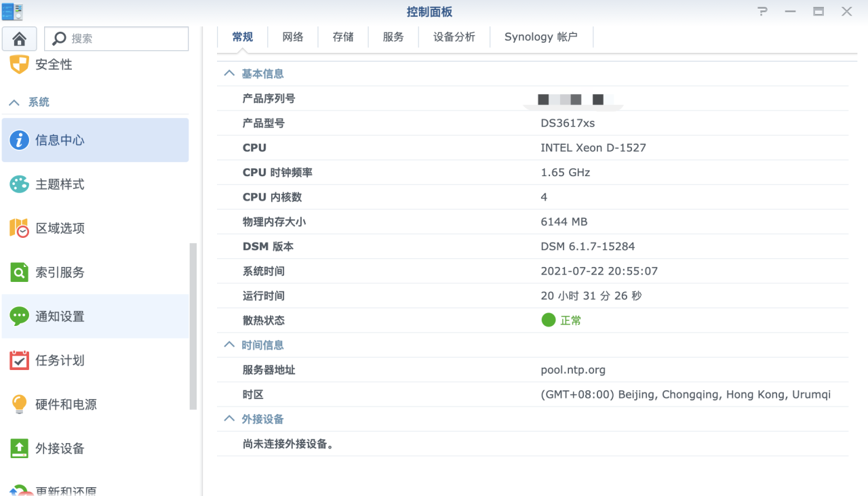Click the help question mark button
The width and height of the screenshot is (868, 496).
click(762, 12)
